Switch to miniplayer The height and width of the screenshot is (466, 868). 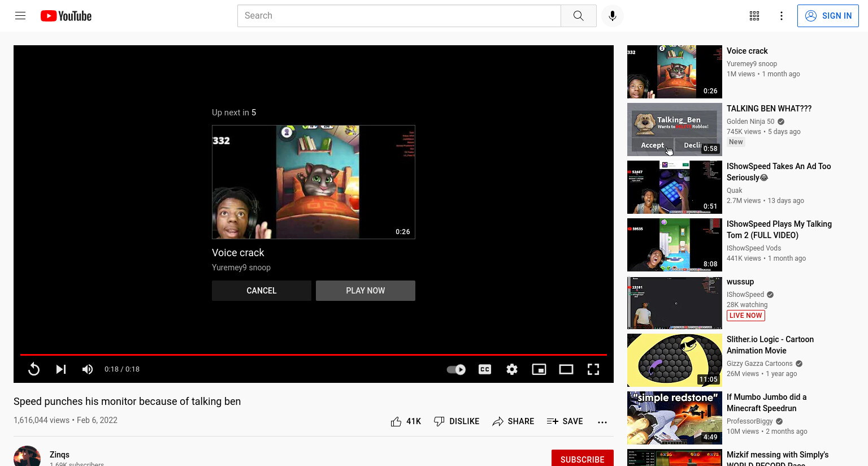point(539,369)
